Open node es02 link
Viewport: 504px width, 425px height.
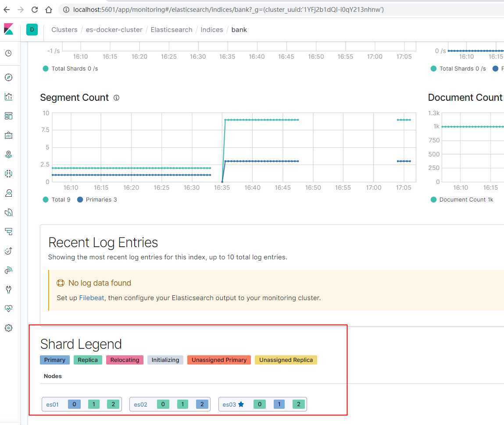click(x=140, y=404)
